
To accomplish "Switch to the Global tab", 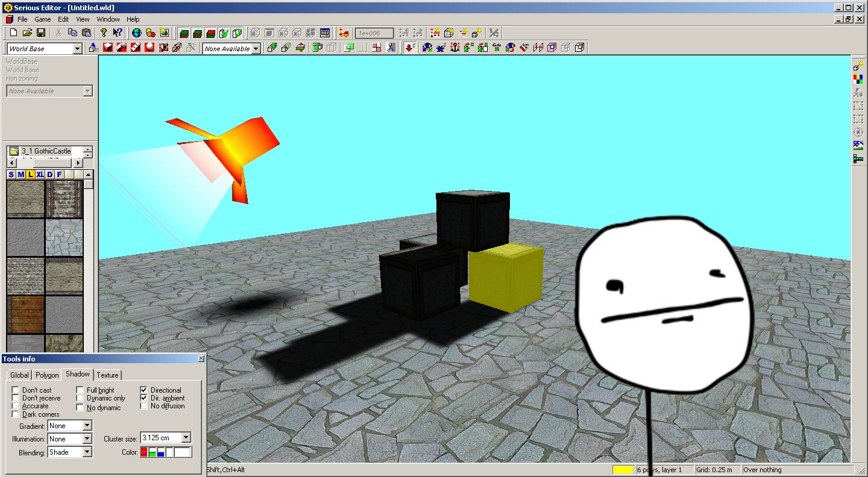I will 19,375.
